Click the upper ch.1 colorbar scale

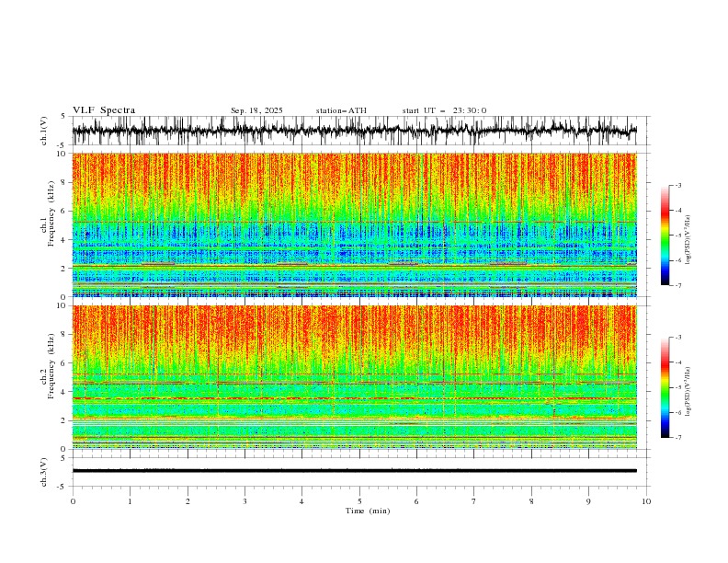665,236
